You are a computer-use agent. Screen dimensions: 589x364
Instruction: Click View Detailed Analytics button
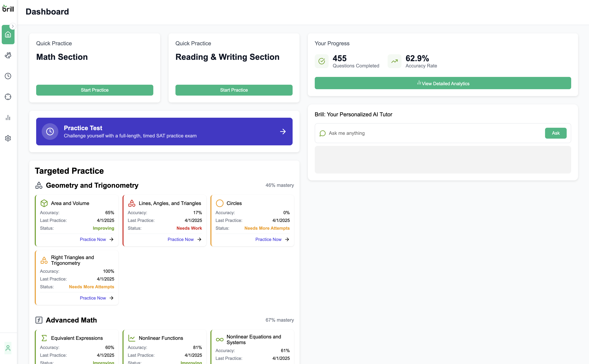point(443,83)
